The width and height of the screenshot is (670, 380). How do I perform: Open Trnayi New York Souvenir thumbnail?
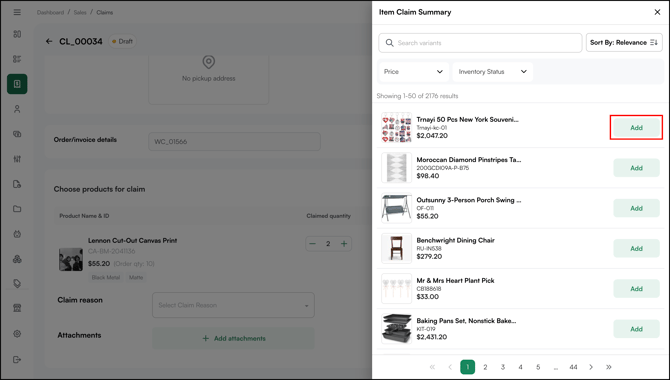[x=397, y=127]
